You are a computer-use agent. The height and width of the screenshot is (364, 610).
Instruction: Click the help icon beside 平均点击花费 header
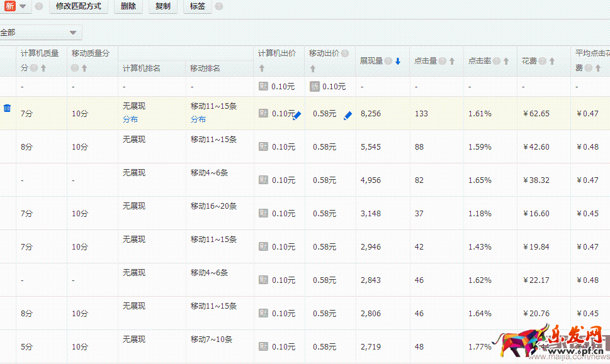[587, 67]
